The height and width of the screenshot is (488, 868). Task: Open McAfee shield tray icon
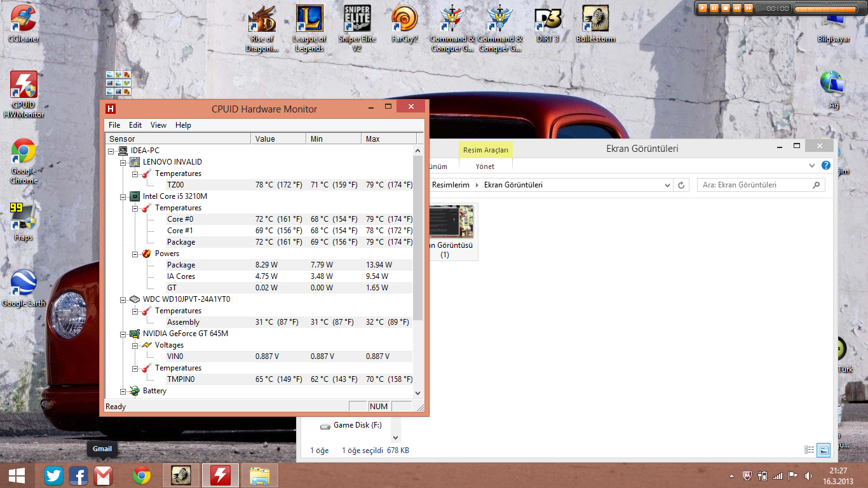point(748,475)
